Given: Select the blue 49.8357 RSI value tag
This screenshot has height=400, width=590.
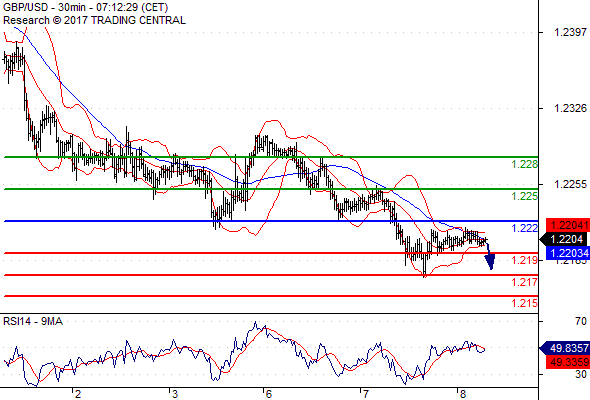Looking at the screenshot, I should pyautogui.click(x=564, y=348).
